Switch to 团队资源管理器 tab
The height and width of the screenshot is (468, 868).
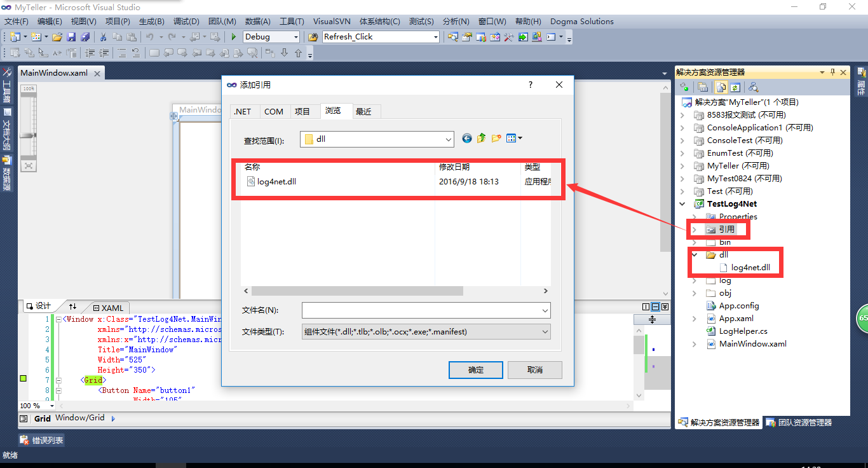798,422
